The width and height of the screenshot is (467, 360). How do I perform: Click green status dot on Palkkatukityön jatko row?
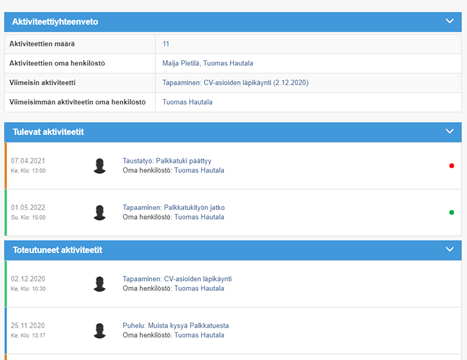(451, 212)
